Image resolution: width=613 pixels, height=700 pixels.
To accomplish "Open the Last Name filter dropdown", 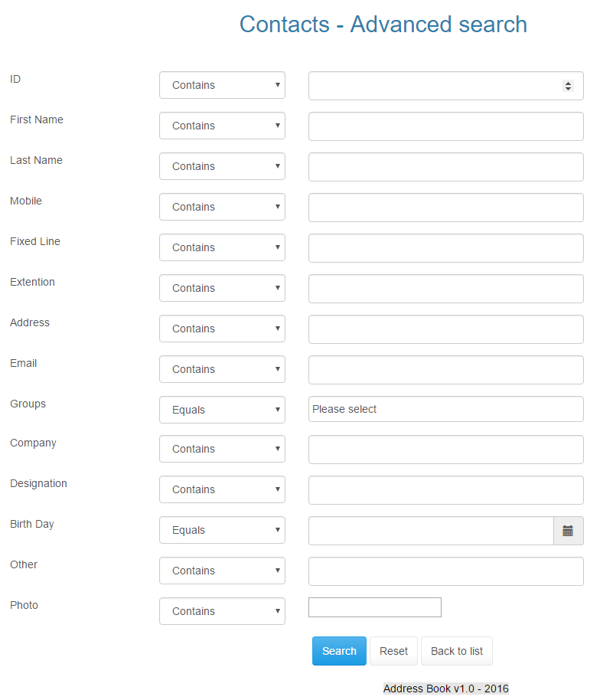I will tap(222, 166).
